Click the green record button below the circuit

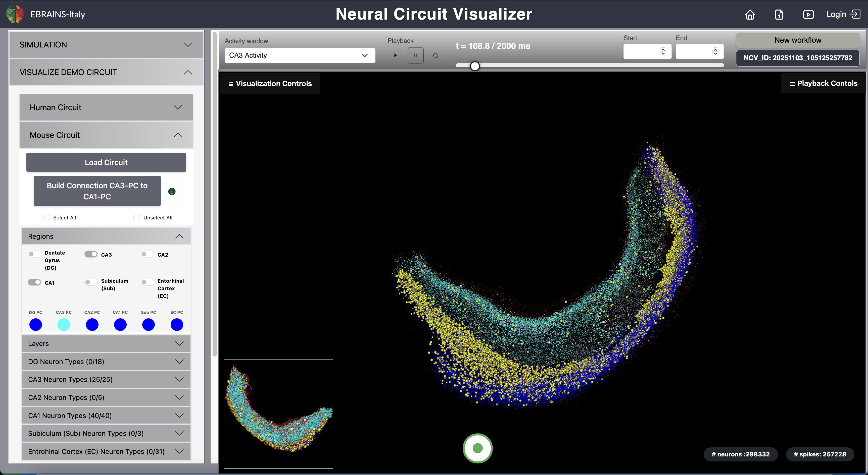pyautogui.click(x=477, y=448)
